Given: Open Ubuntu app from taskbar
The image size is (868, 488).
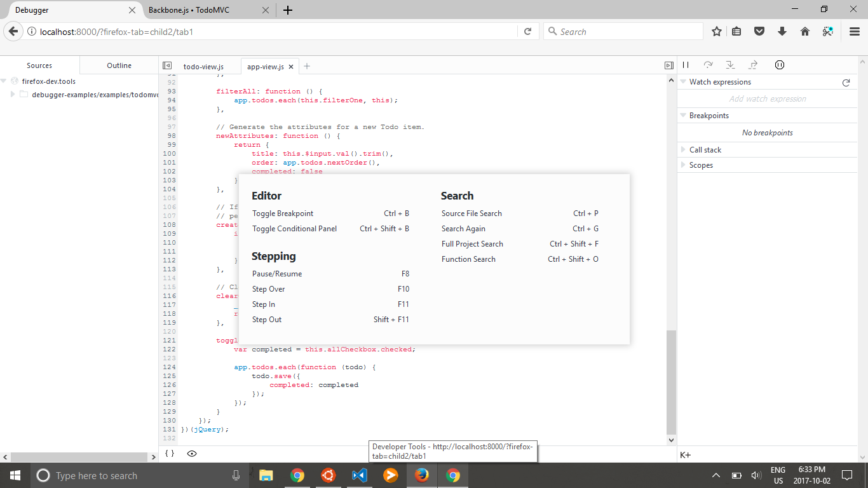Looking at the screenshot, I should click(x=328, y=475).
